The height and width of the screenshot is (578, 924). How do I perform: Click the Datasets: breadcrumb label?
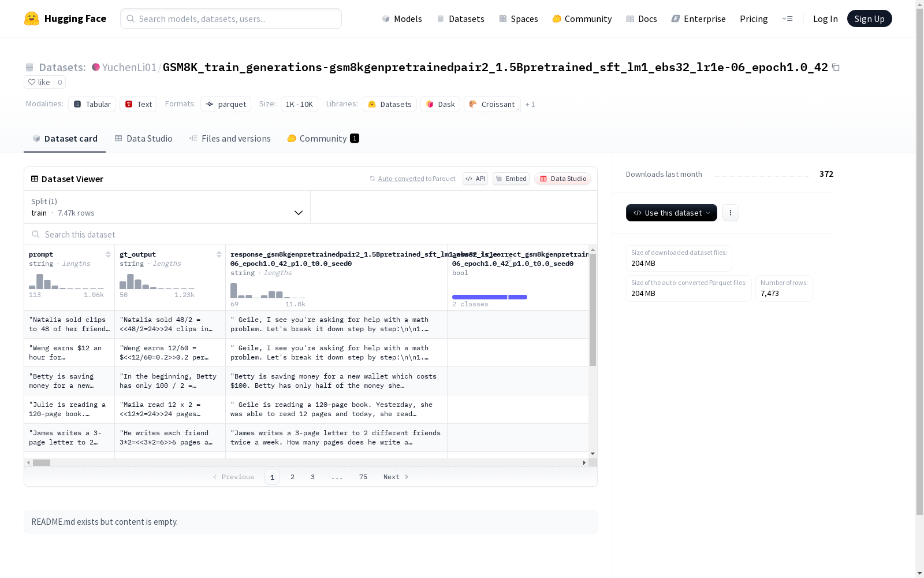tap(62, 67)
